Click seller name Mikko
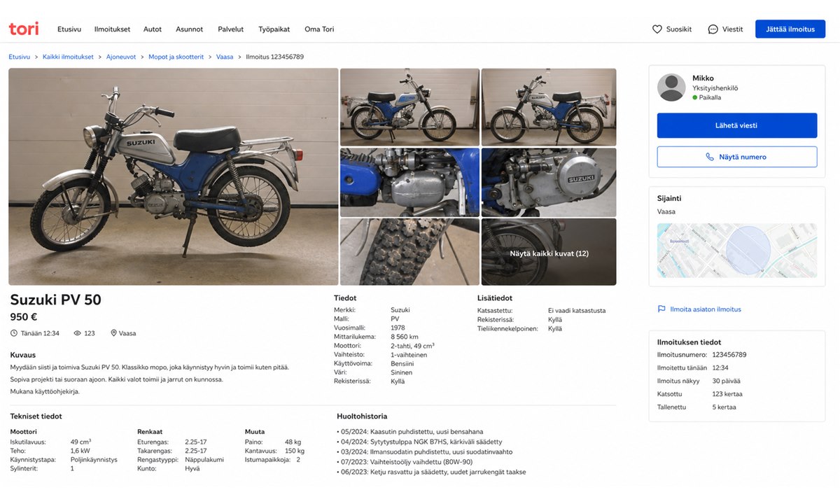This screenshot has width=840, height=504. pyautogui.click(x=703, y=78)
